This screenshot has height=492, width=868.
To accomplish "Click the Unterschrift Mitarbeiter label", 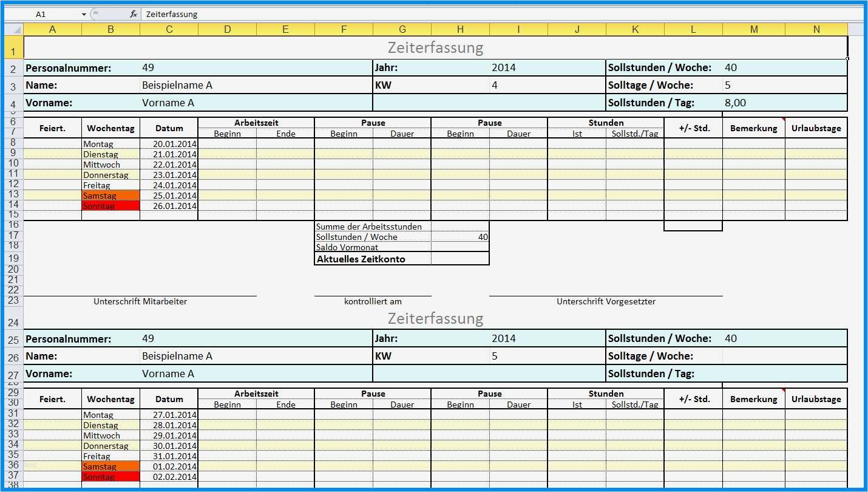I will [x=140, y=301].
